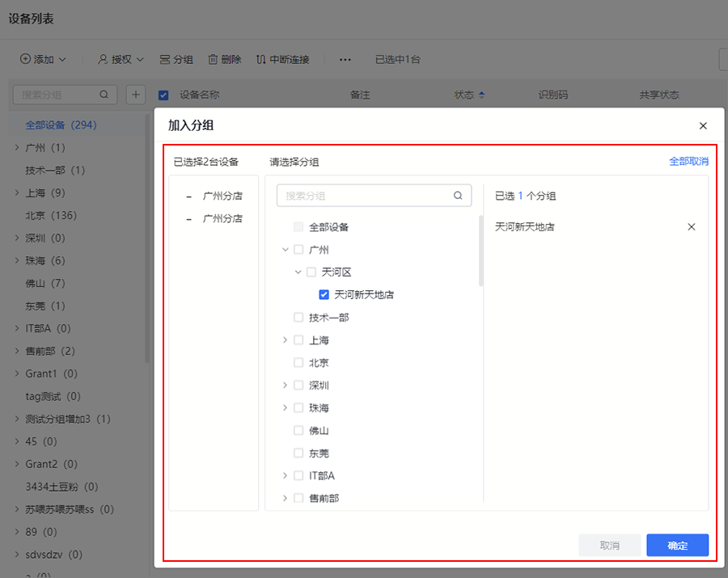Expand 上海 (9) in left sidebar tree
Viewport: 728px width, 578px height.
coord(17,192)
